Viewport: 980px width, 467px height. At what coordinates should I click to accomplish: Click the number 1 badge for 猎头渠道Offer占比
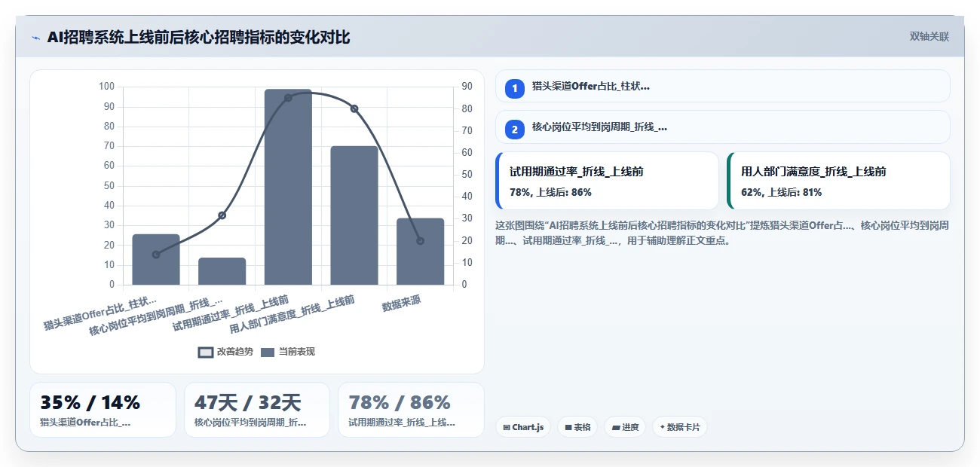point(515,88)
